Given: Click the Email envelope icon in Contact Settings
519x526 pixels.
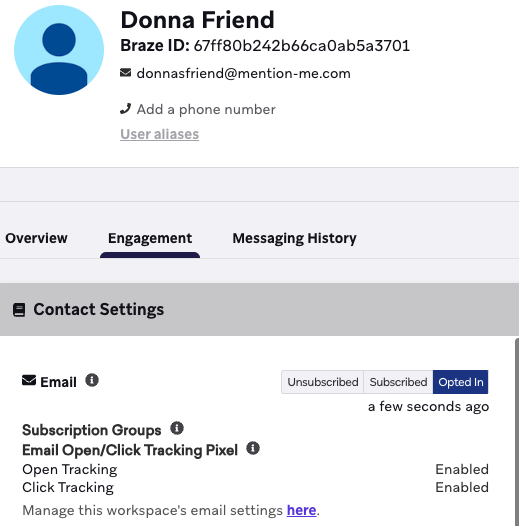Looking at the screenshot, I should pos(29,381).
